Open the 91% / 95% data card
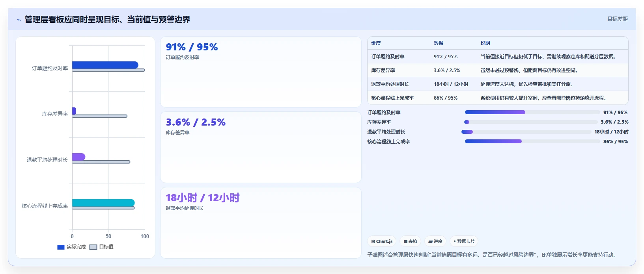This screenshot has height=274, width=644. tap(261, 72)
